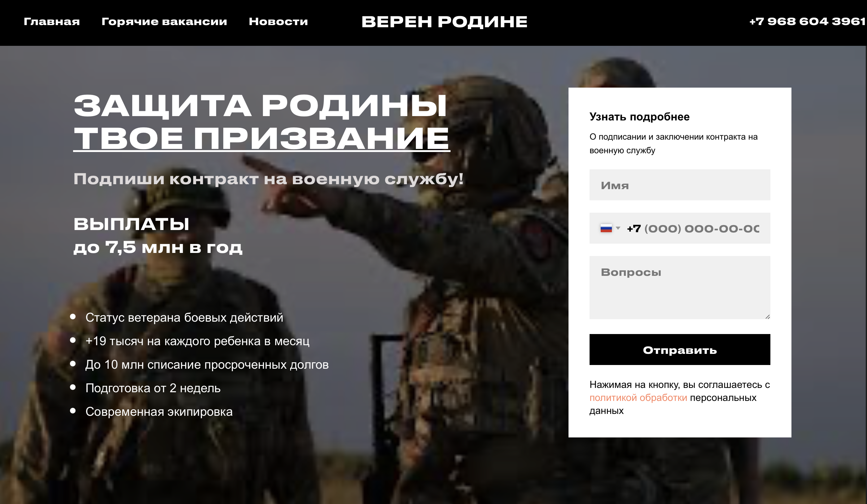Click the Подпиши контракт на военную службу text
The width and height of the screenshot is (867, 504).
tap(268, 179)
